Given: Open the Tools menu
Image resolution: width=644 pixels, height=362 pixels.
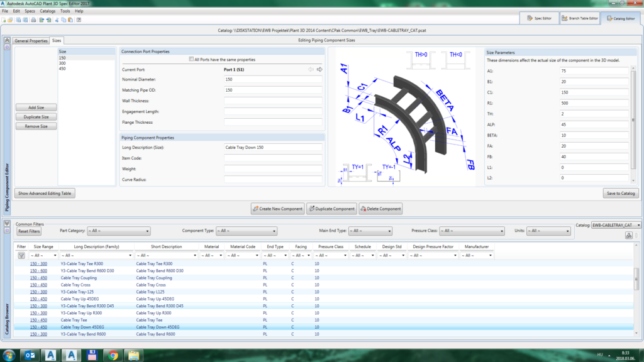Looking at the screenshot, I should coord(65,11).
